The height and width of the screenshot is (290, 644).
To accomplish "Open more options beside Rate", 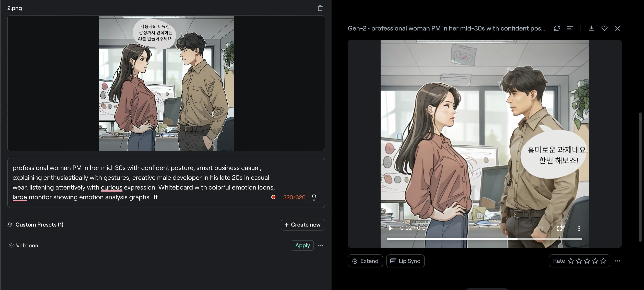I will point(617,261).
